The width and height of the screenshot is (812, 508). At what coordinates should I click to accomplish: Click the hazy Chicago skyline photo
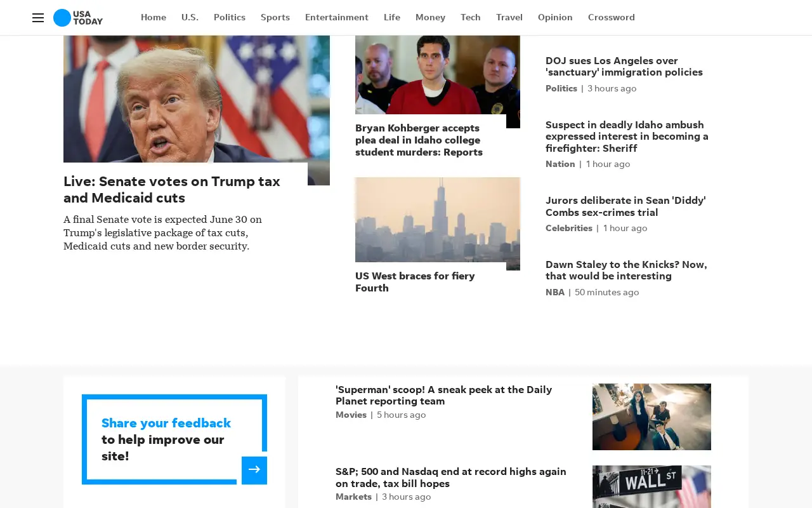pyautogui.click(x=438, y=220)
